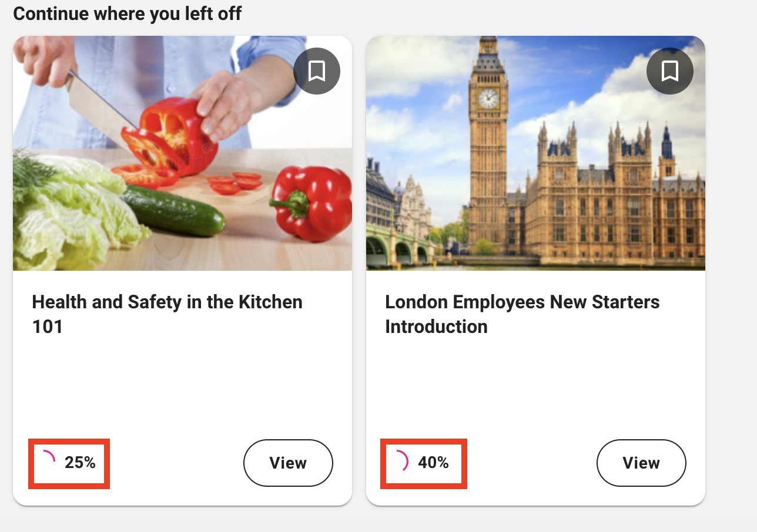Click the 25% progress text label
This screenshot has height=532, width=757.
point(81,463)
